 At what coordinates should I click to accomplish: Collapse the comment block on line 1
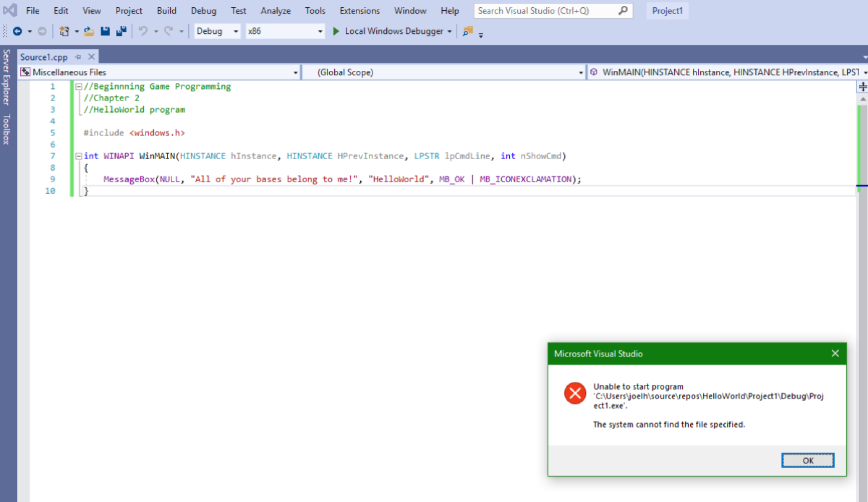coord(79,87)
